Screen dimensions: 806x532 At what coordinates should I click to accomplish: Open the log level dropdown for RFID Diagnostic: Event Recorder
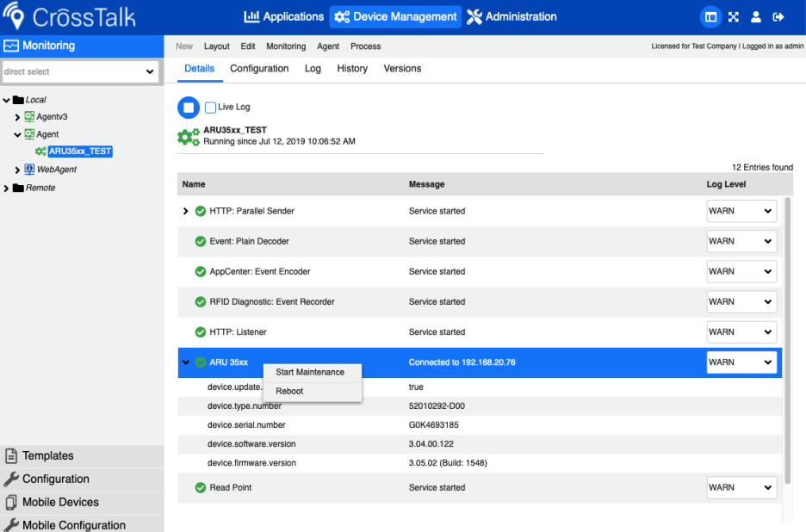tap(741, 302)
